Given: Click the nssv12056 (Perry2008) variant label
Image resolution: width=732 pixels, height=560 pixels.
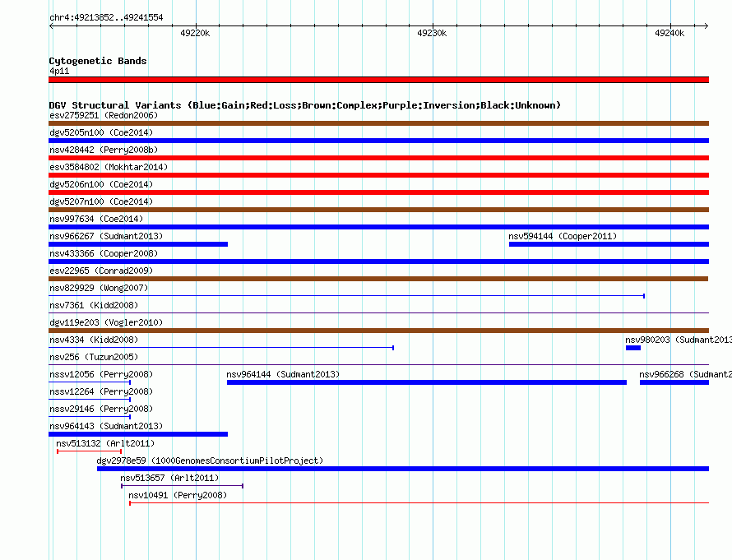Looking at the screenshot, I should pos(101,374).
